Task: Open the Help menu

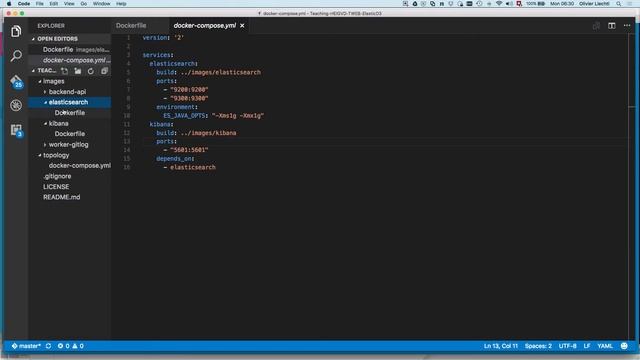Action: (121, 4)
